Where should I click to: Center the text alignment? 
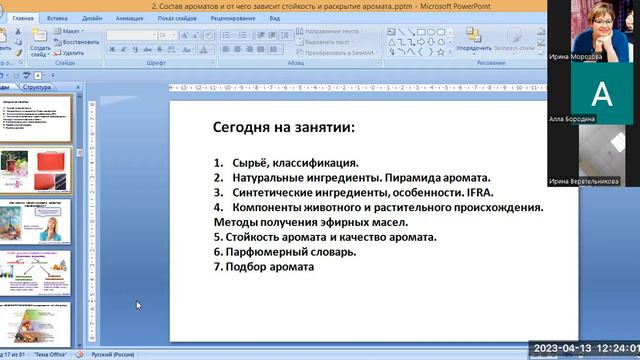point(238,50)
